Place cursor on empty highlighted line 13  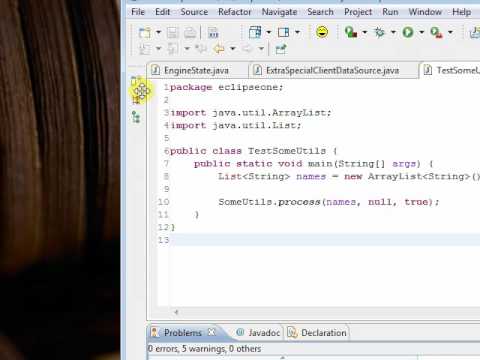(325, 240)
